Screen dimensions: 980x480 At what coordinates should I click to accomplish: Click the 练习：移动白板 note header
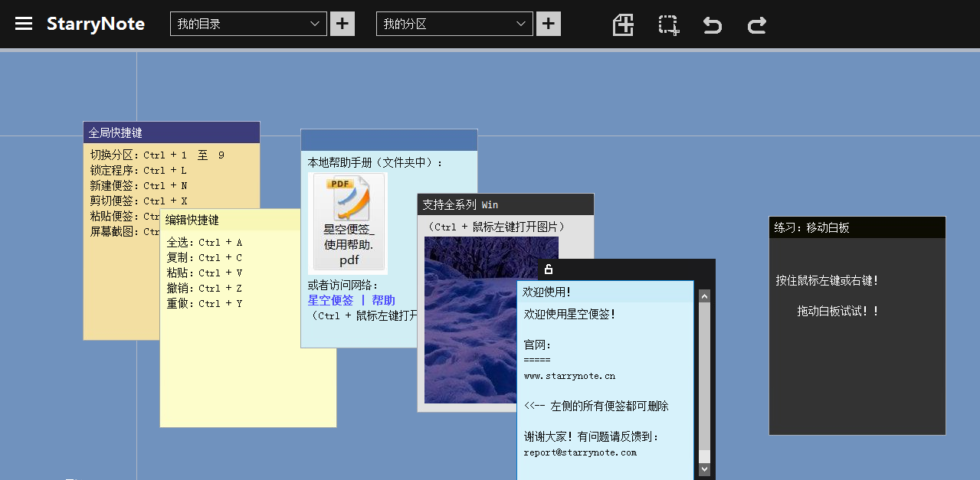click(856, 227)
